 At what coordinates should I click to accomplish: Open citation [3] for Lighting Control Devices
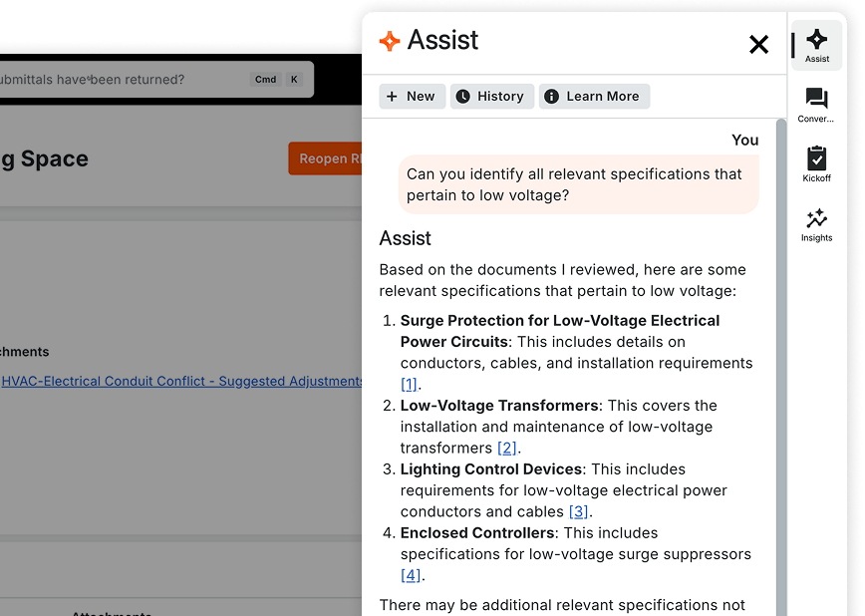(x=579, y=511)
